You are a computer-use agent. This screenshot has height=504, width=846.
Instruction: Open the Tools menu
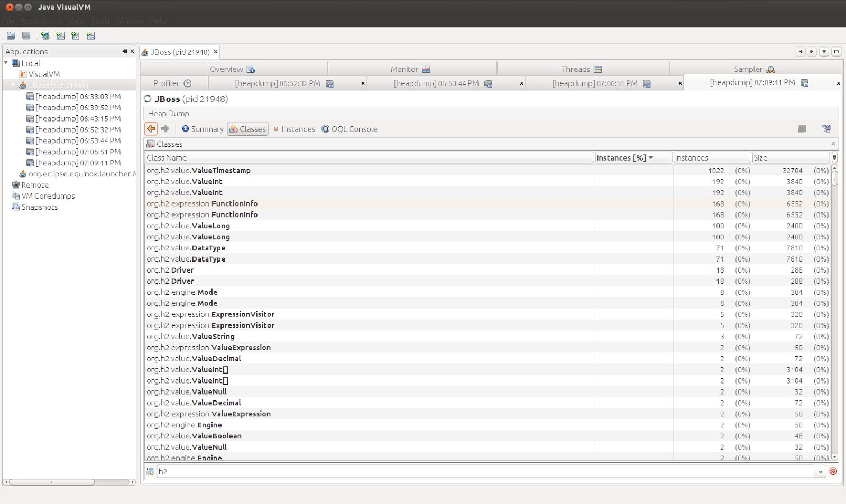coord(100,21)
